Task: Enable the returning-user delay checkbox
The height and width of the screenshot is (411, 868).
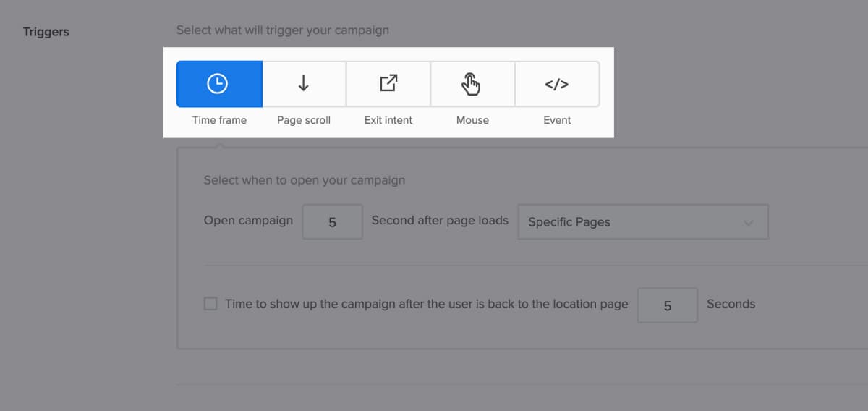Action: 210,304
